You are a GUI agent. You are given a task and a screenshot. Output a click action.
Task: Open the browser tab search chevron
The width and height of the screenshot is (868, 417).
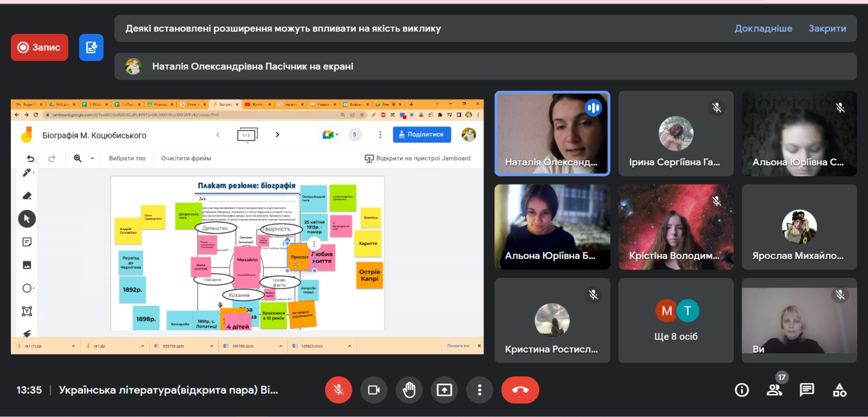pos(436,104)
